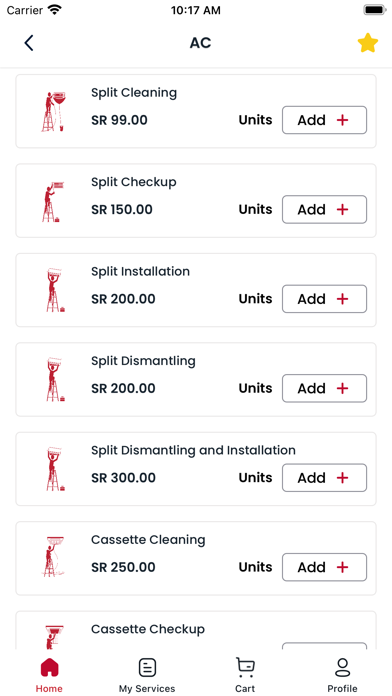Open the Split Dismantling and Installation title

pyautogui.click(x=193, y=451)
